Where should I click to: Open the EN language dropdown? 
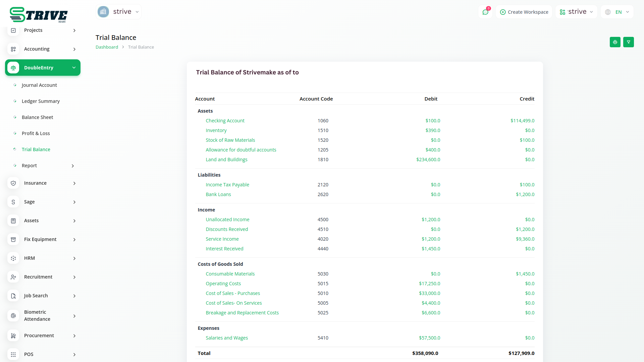pos(617,12)
